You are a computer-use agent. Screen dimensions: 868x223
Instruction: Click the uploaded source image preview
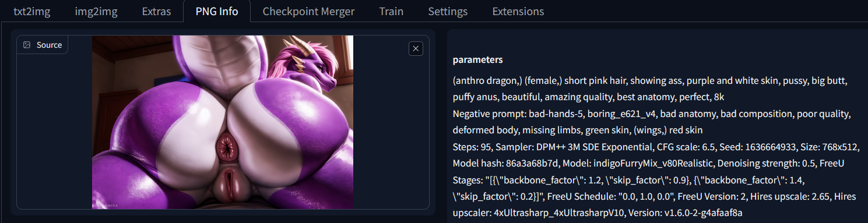[x=223, y=122]
